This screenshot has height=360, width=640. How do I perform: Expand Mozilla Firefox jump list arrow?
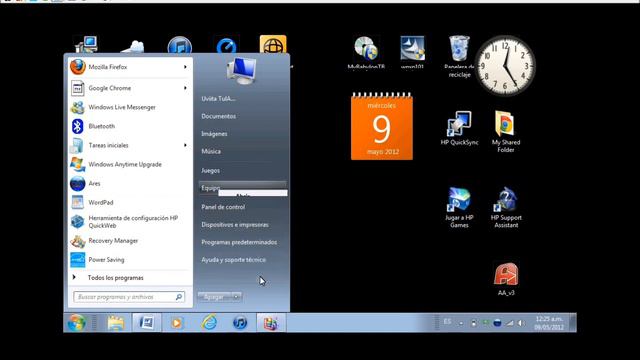pos(185,67)
